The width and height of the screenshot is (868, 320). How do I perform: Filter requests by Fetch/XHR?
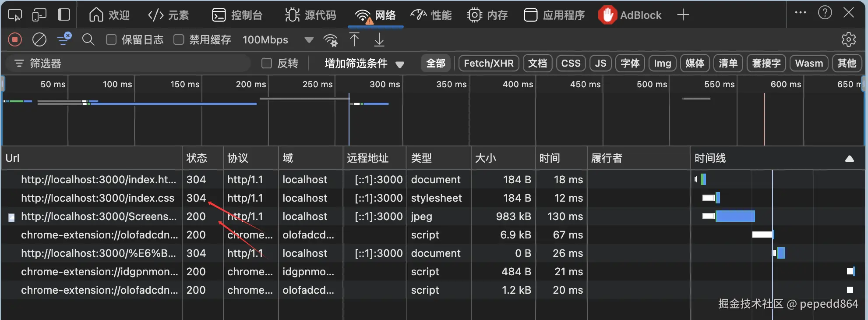488,64
